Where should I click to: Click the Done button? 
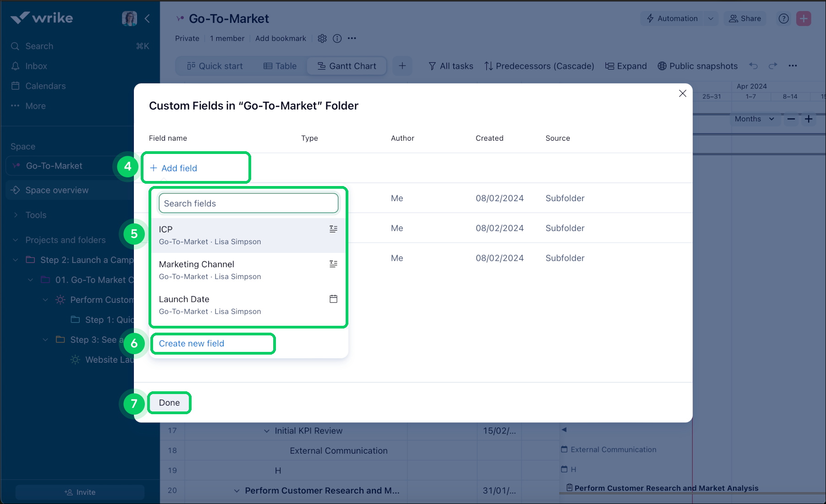tap(169, 402)
